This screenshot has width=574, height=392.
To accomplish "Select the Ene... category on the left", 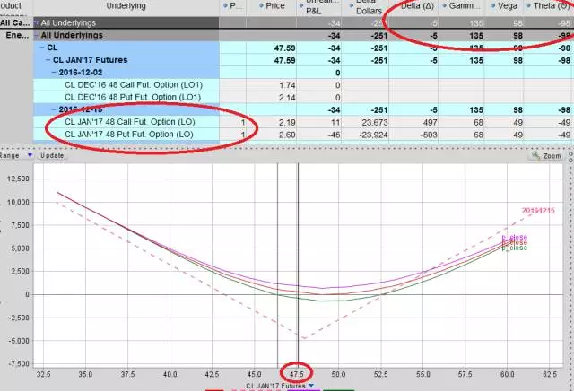I will 15,33.
